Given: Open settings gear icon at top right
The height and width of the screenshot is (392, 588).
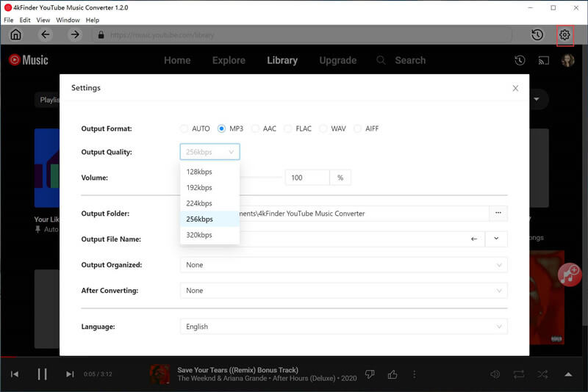Looking at the screenshot, I should (564, 35).
